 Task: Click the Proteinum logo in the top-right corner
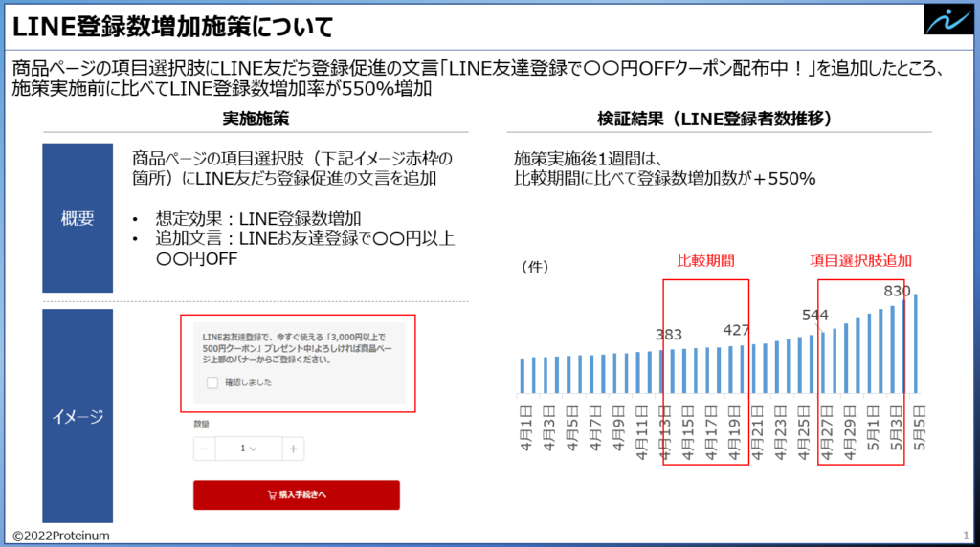pos(946,21)
